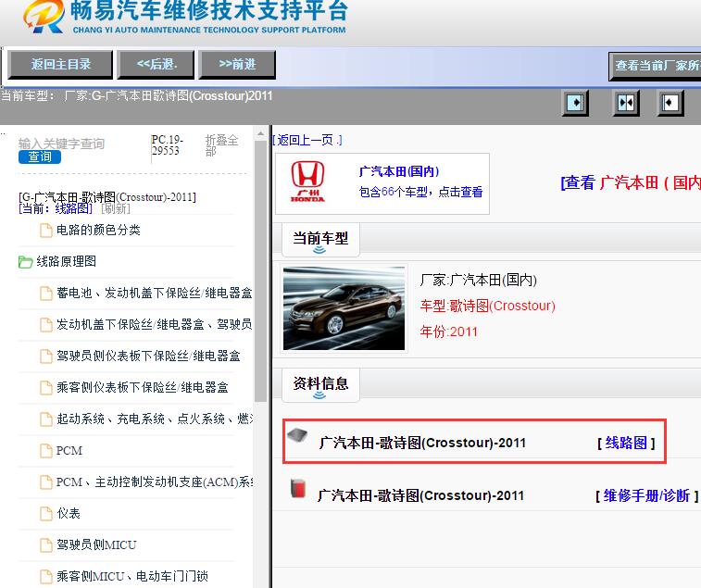Click document icon next to 电路的颜色分类
The width and height of the screenshot is (701, 588).
click(x=46, y=231)
